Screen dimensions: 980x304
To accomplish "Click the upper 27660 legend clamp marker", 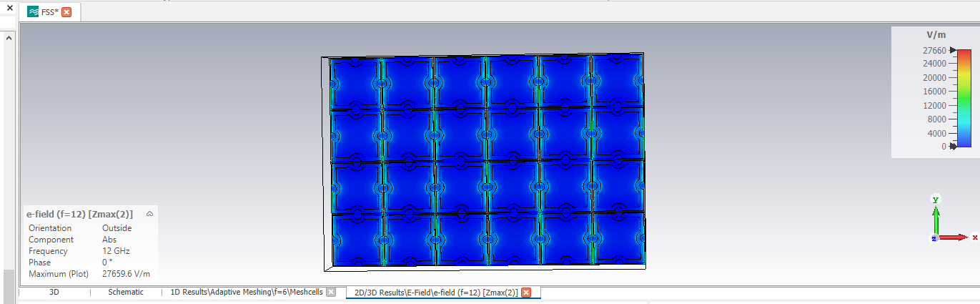I will click(x=953, y=50).
